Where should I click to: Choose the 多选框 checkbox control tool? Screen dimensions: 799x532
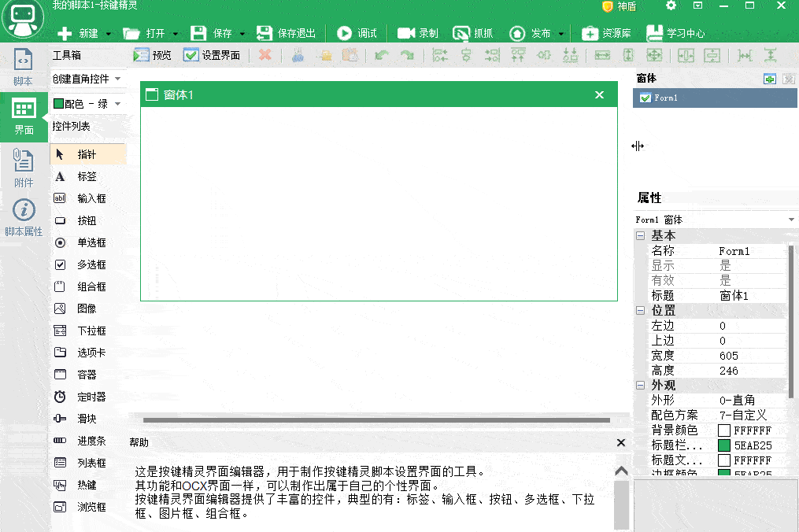[87, 264]
